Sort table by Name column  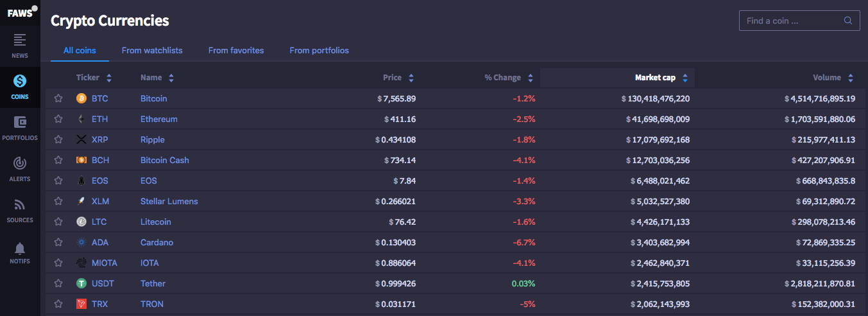coord(157,78)
